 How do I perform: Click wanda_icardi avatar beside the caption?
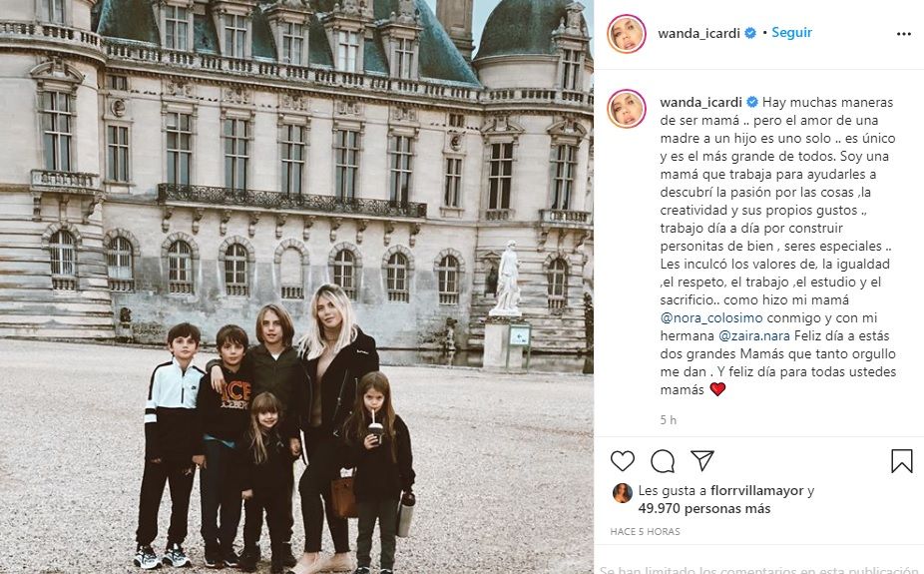pos(627,109)
